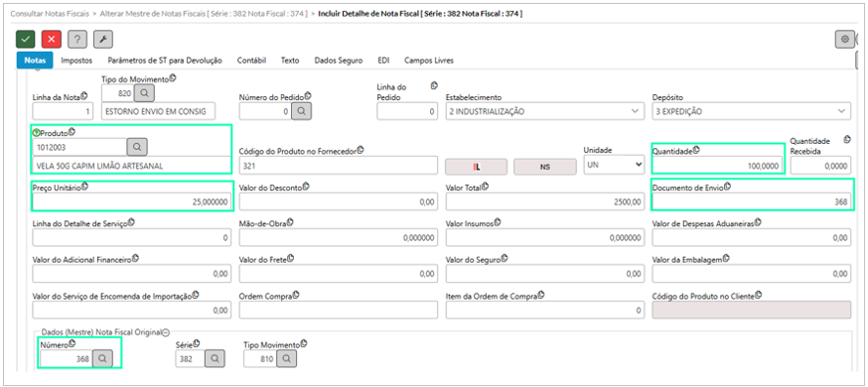Open Produto search magnifier

[137, 147]
